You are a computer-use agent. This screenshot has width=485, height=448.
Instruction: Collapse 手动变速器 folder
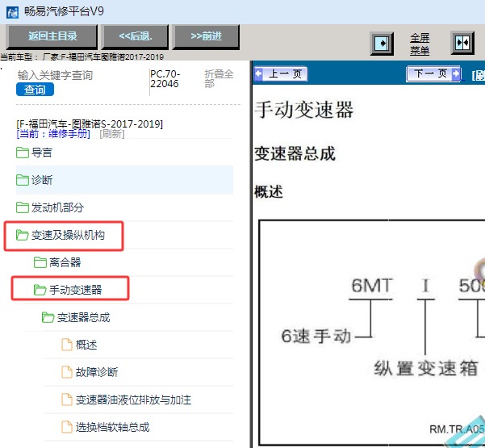(x=133, y=291)
